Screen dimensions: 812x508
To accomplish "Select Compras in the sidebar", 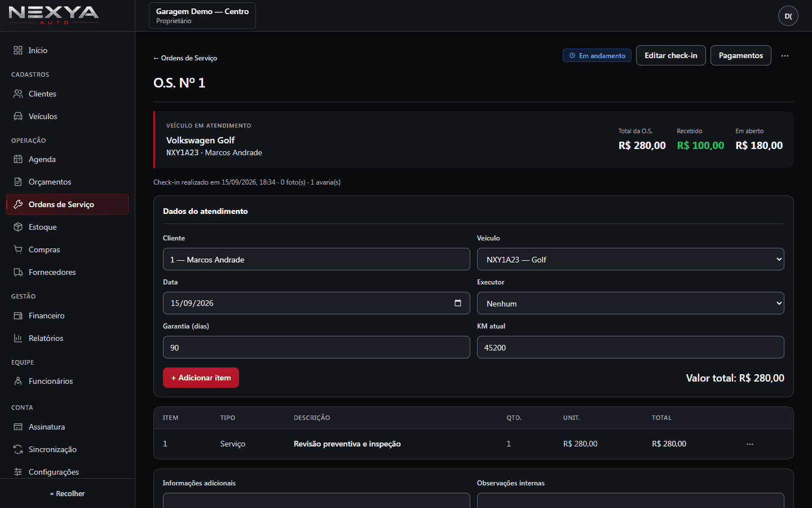I will (68, 249).
